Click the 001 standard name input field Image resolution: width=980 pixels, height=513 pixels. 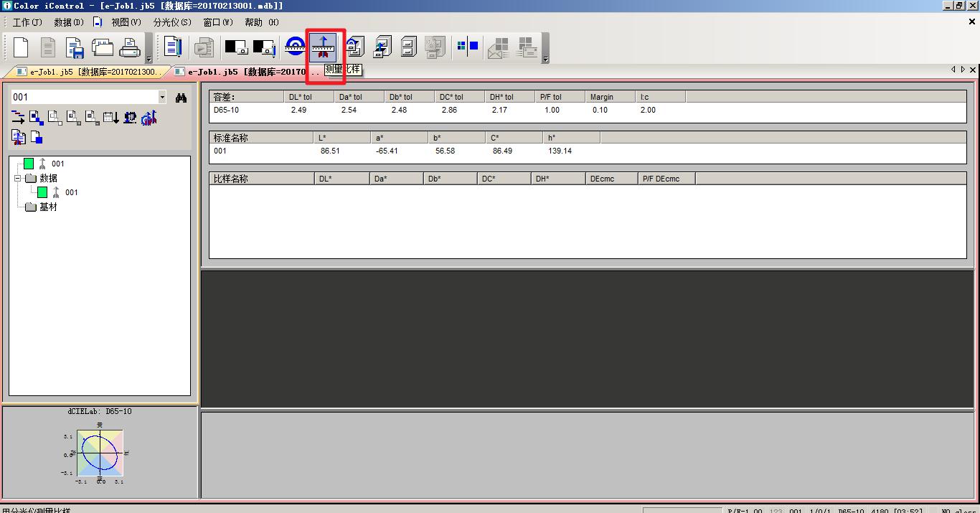point(84,97)
